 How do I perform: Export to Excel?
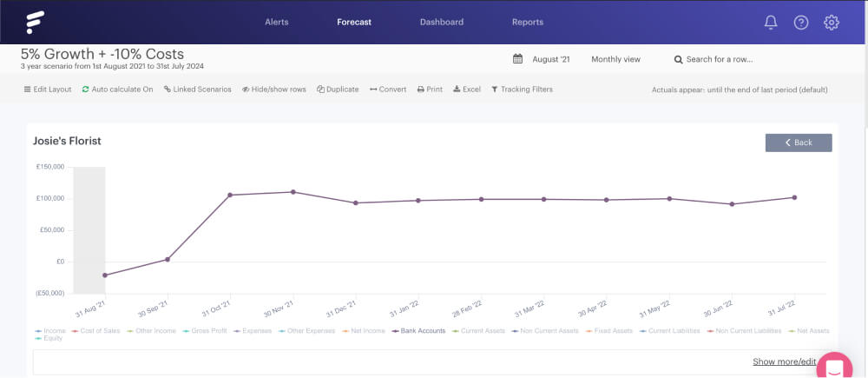pos(467,90)
